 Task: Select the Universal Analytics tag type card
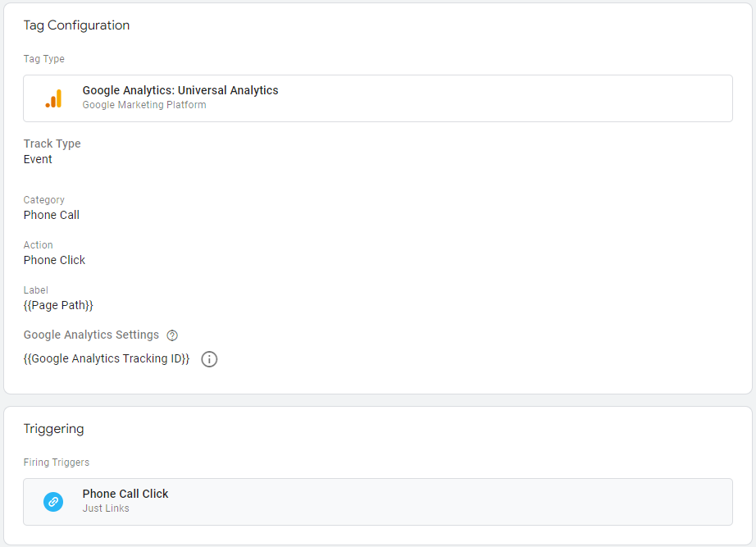click(378, 98)
